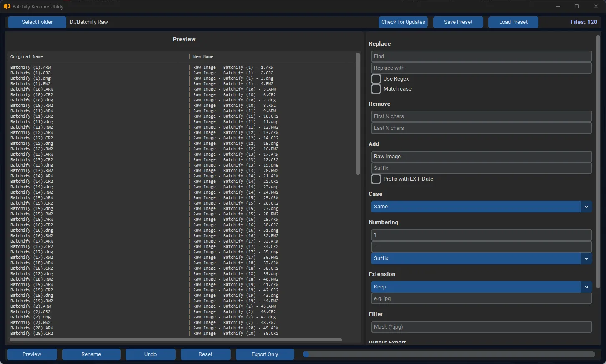
Task: Select the Filter Mask input field
Action: point(481,327)
